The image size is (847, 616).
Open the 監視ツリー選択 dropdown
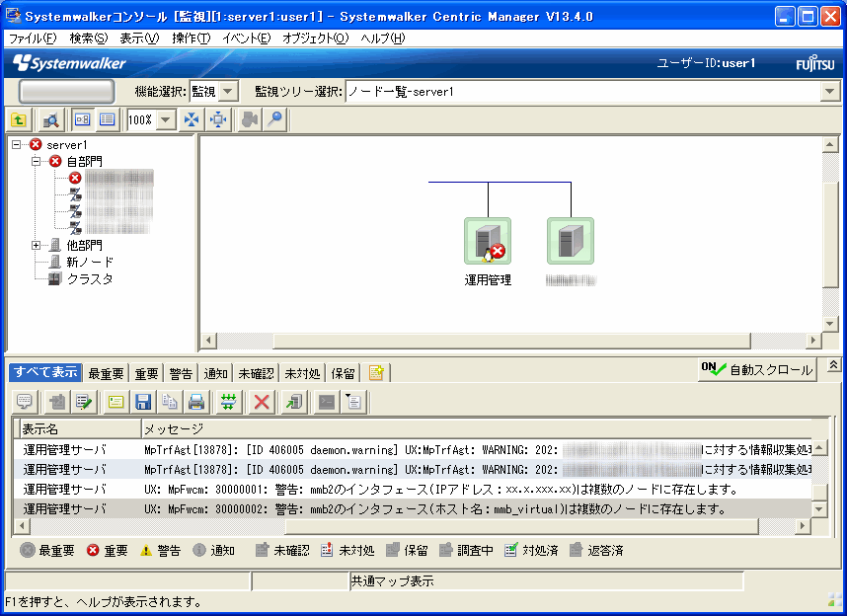point(830,92)
